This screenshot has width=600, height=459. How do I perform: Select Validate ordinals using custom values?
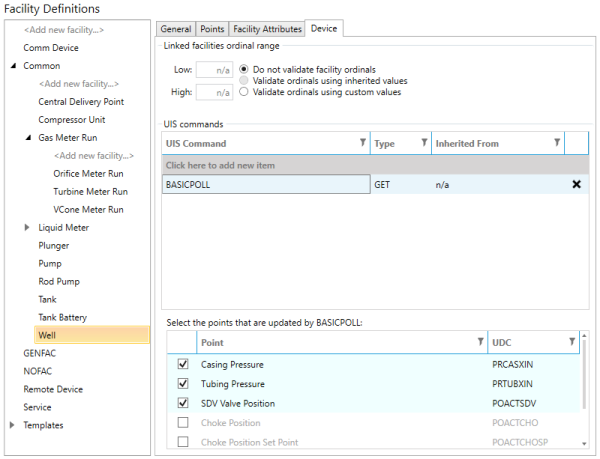point(243,92)
